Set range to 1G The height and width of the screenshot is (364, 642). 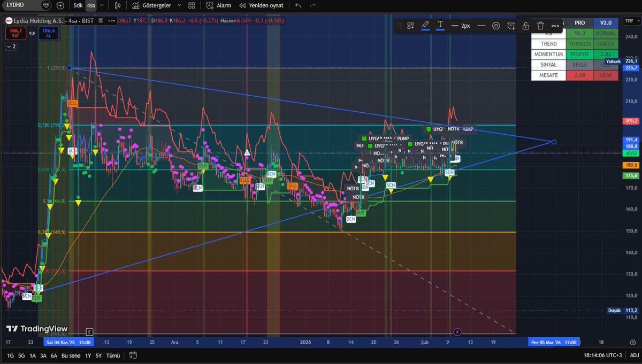(x=10, y=355)
